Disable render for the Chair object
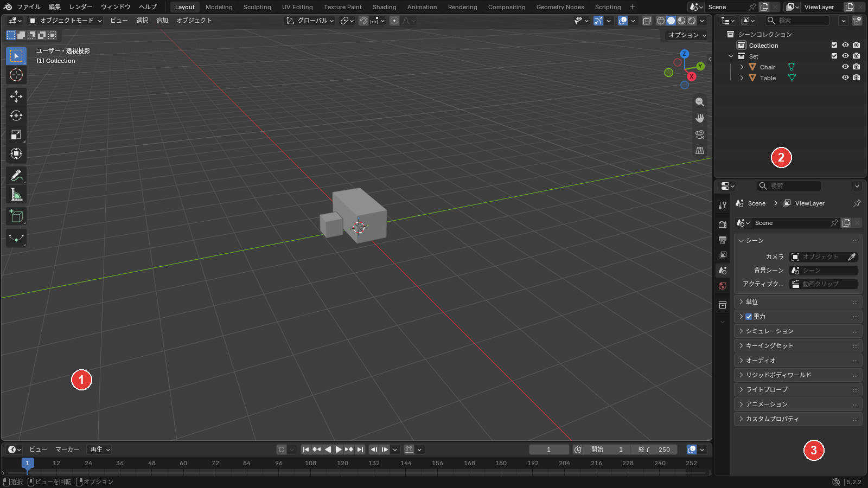The image size is (868, 488). point(856,67)
